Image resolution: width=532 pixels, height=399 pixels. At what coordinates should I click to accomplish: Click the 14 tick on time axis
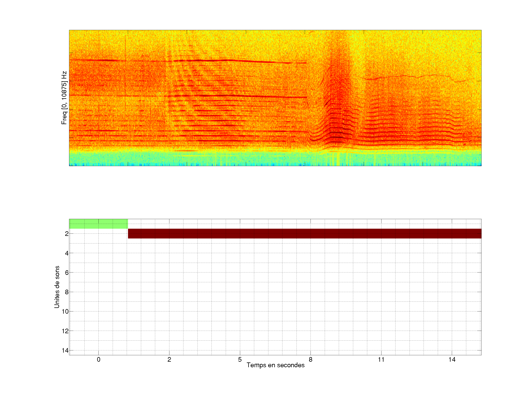[x=452, y=359]
